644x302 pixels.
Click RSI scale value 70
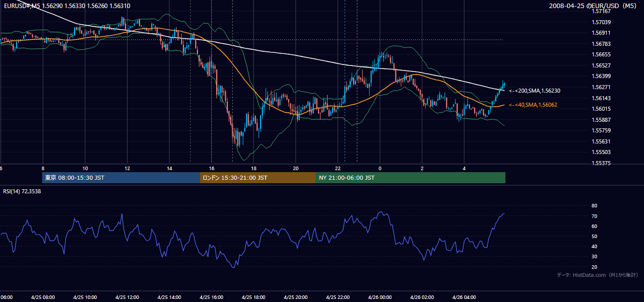[595, 216]
